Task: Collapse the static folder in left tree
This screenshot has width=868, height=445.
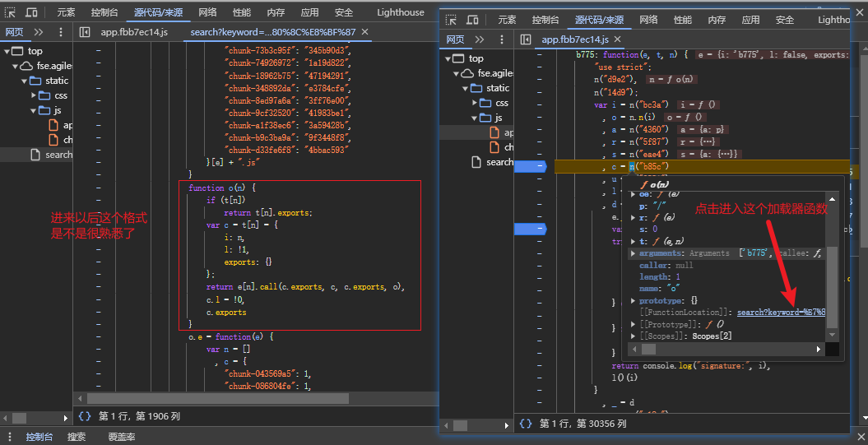Action: point(25,81)
